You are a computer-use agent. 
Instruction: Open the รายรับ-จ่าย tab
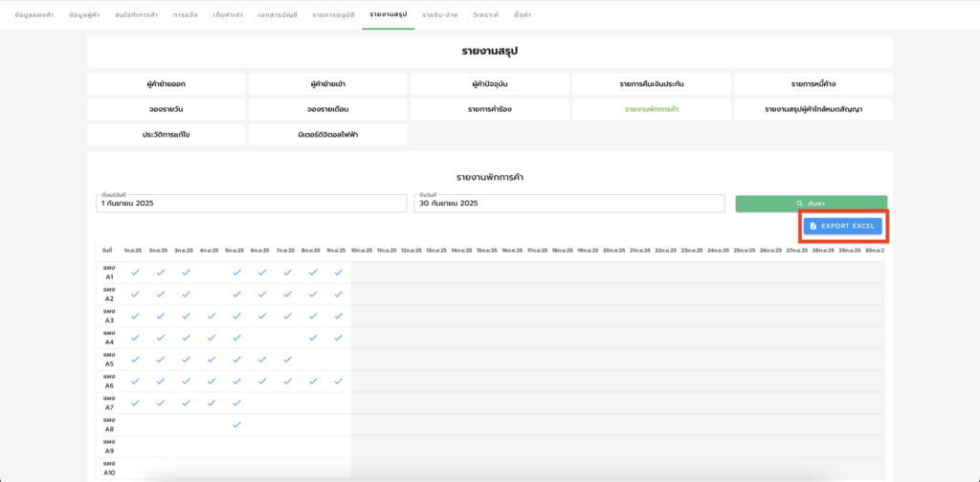pos(440,14)
